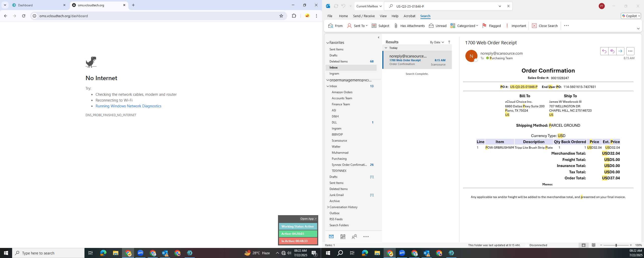Expand the Outlook ribbon chevron
644x258 pixels.
[638, 28]
